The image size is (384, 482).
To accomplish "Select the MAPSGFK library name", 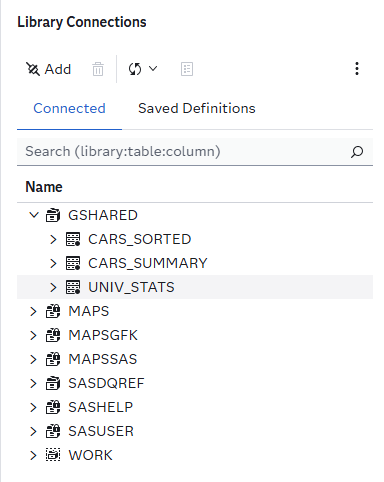I will (103, 335).
